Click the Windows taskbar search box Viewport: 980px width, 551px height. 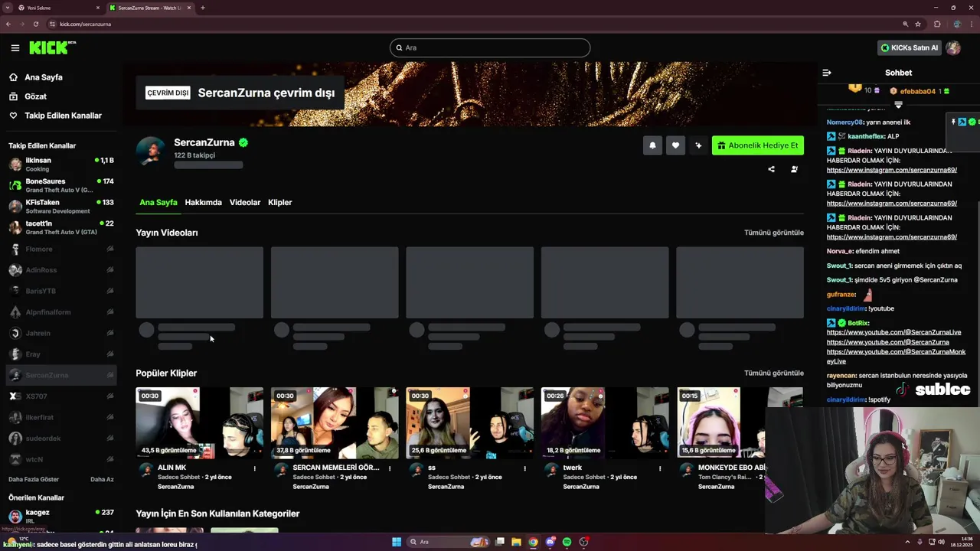(449, 542)
